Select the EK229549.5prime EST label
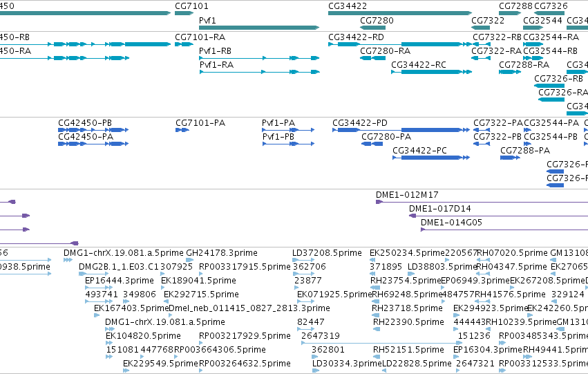Screen dimensions: 588x374 tap(160, 364)
